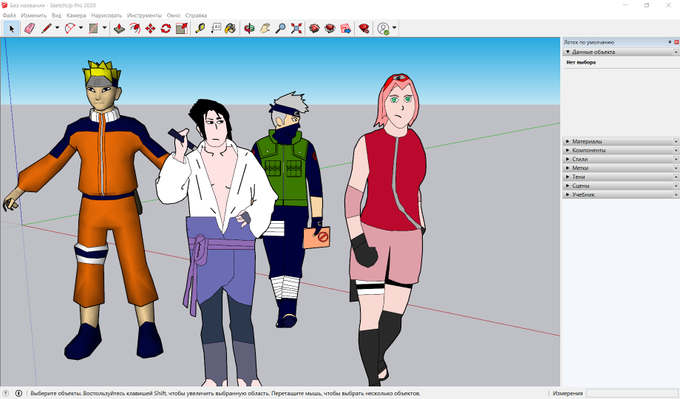Select the Arc tool

(x=70, y=29)
